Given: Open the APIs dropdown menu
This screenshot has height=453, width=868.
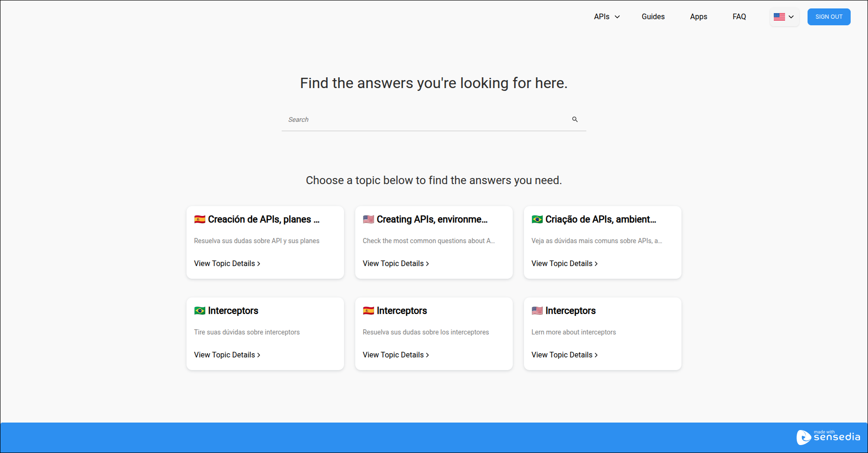Looking at the screenshot, I should tap(606, 16).
